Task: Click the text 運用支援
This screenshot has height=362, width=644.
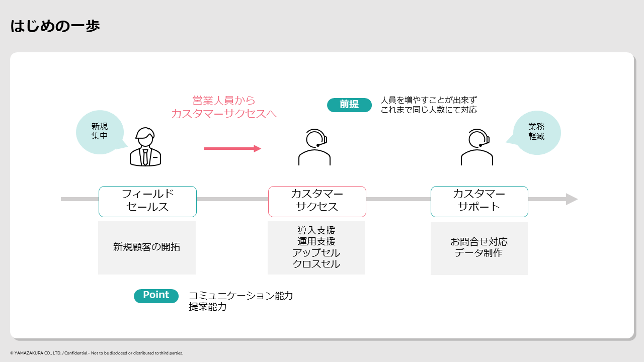Action: (x=316, y=241)
